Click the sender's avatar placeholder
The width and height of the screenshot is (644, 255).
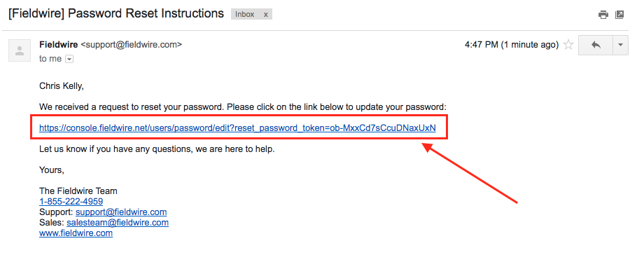20,50
